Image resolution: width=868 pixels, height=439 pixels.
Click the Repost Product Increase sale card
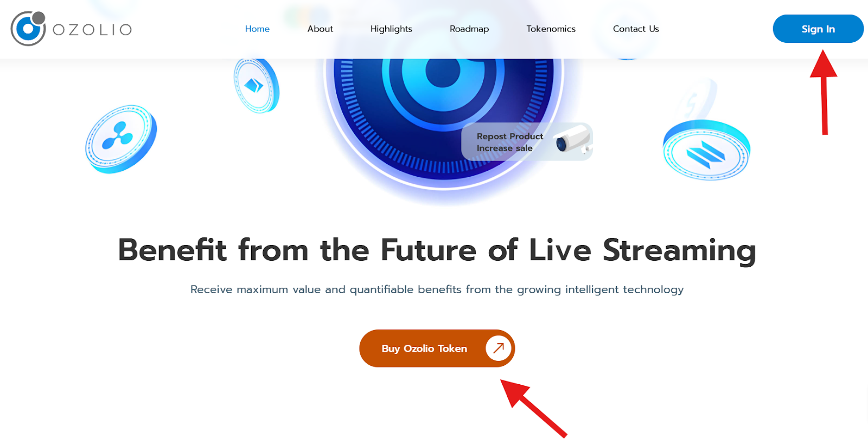[527, 141]
